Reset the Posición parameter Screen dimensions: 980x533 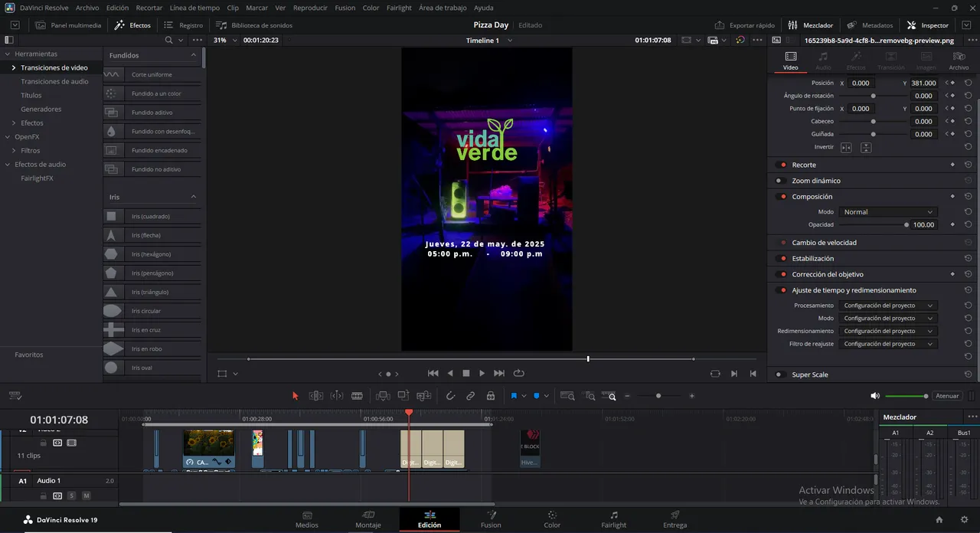point(969,83)
